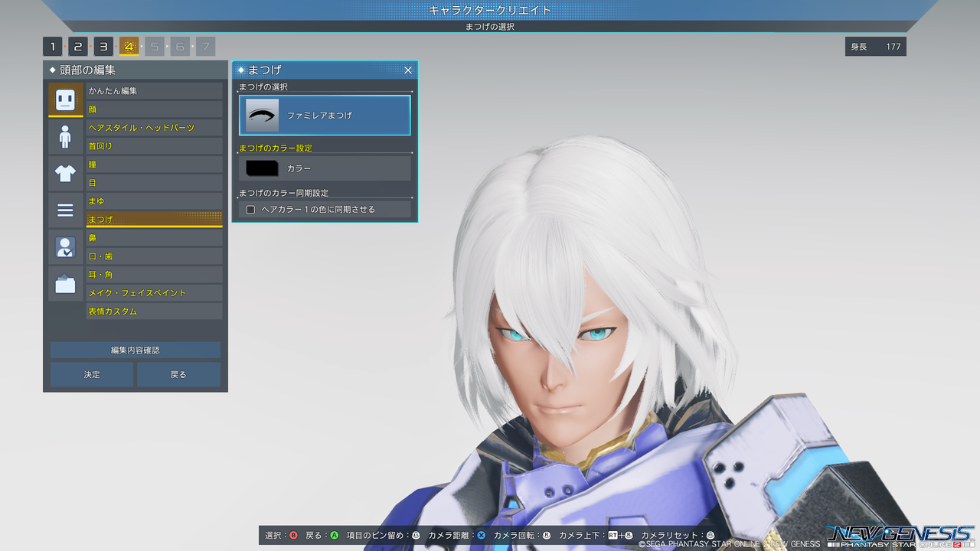The height and width of the screenshot is (551, 980).
Task: Click the カメラ回転 stick hint
Action: click(523, 535)
